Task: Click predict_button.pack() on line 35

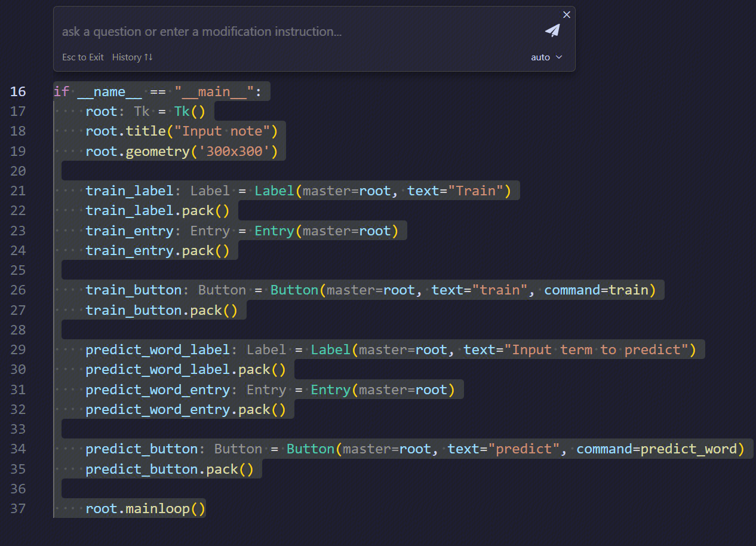Action: point(169,469)
